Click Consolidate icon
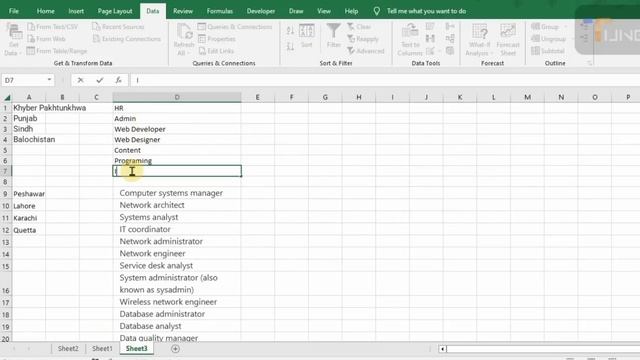The width and height of the screenshot is (640, 360). [450, 27]
